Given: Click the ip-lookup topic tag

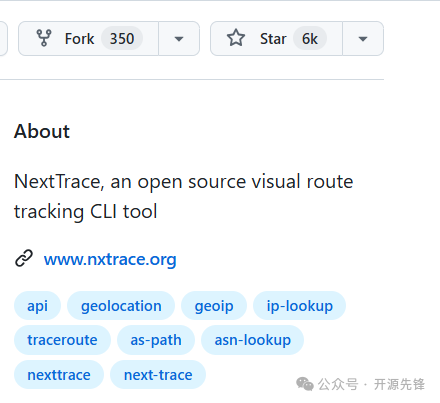Looking at the screenshot, I should point(299,306).
